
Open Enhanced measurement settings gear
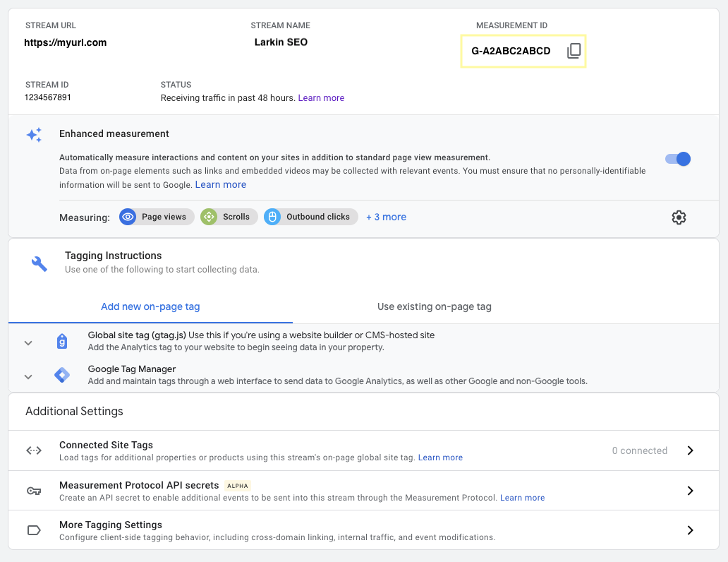[x=679, y=217]
